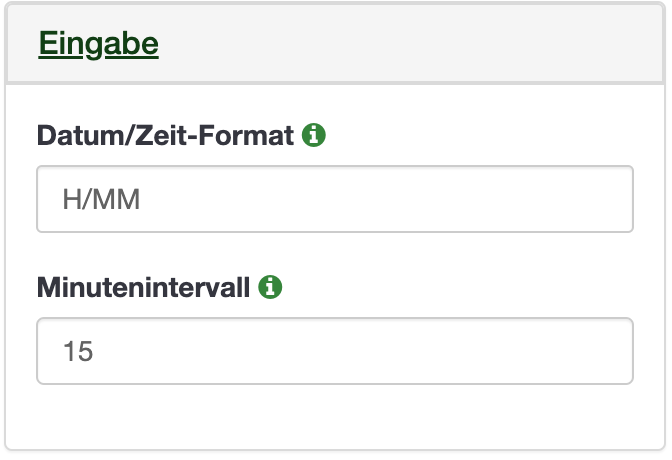Click blank panel area below Minutenintervall field
The width and height of the screenshot is (672, 460).
[x=335, y=416]
